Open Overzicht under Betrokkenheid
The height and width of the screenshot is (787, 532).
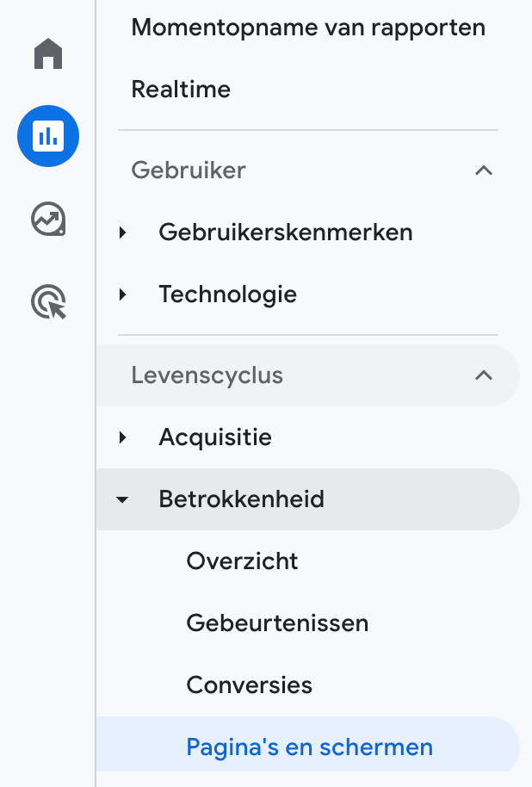[x=242, y=561]
